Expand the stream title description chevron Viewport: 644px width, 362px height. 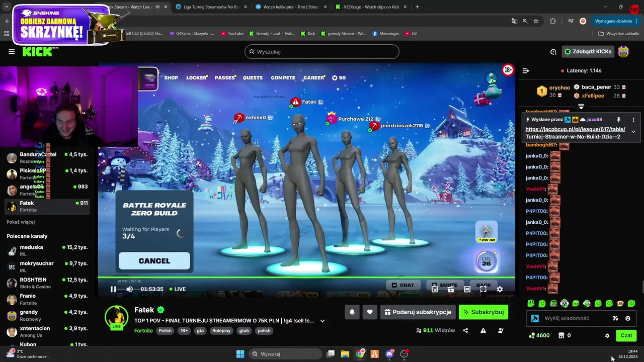click(x=323, y=321)
